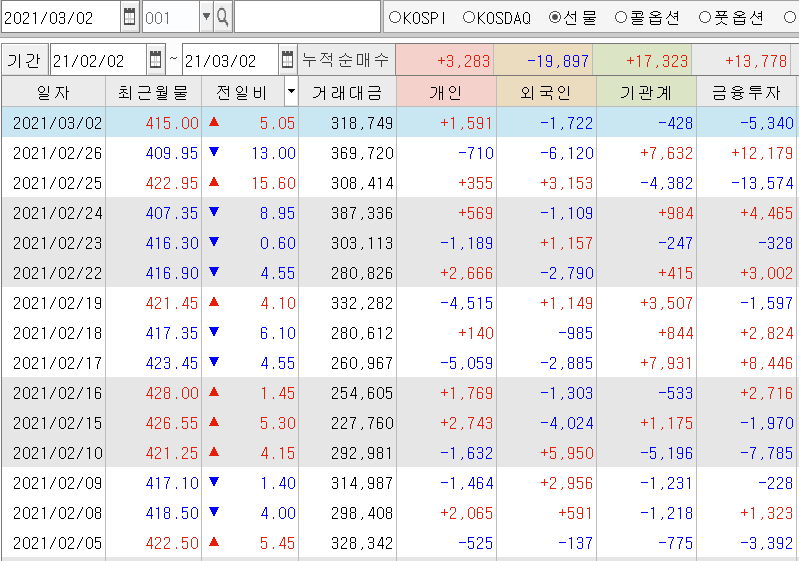Open the 전일비 column dropdown arrow
Viewport: 799px width, 561px height.
[291, 92]
